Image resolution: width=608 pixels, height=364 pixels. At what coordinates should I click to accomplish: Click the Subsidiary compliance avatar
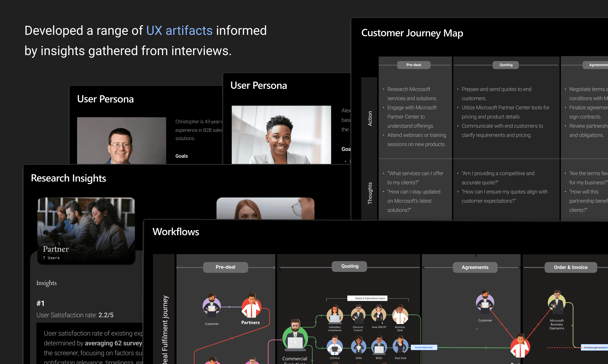(x=335, y=315)
